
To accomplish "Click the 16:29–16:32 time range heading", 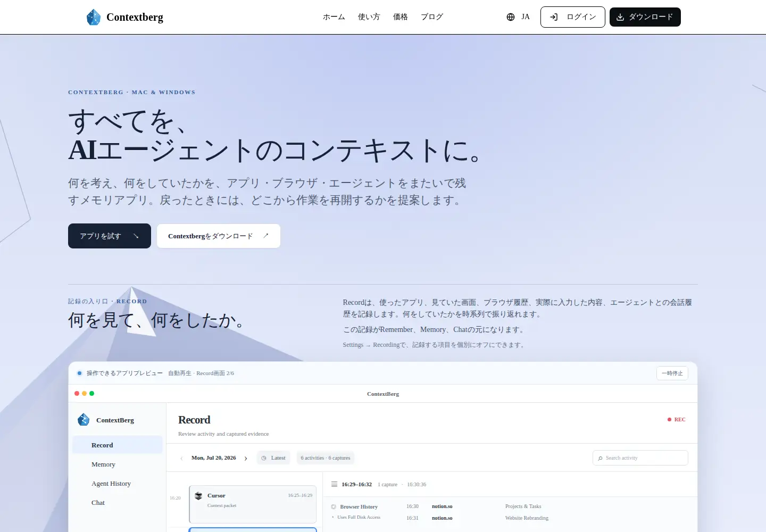I will (357, 485).
